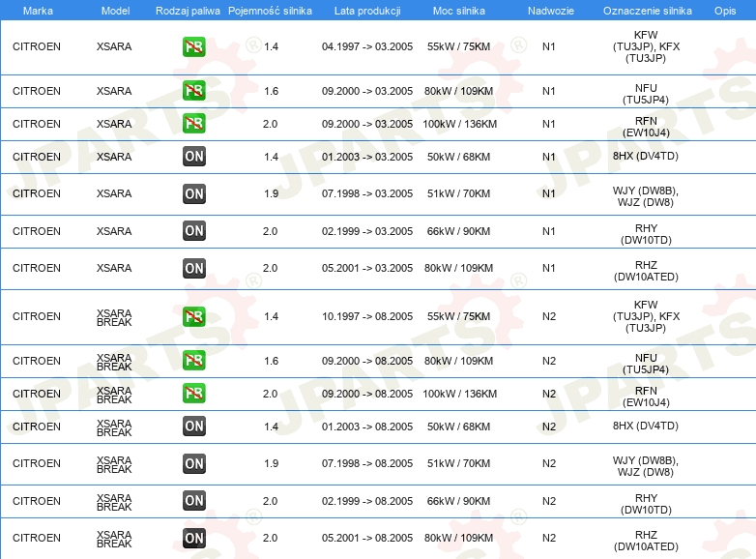Click engine size 1.6 in the XSARA BREAK row
Image resolution: width=756 pixels, height=559 pixels.
pos(271,361)
